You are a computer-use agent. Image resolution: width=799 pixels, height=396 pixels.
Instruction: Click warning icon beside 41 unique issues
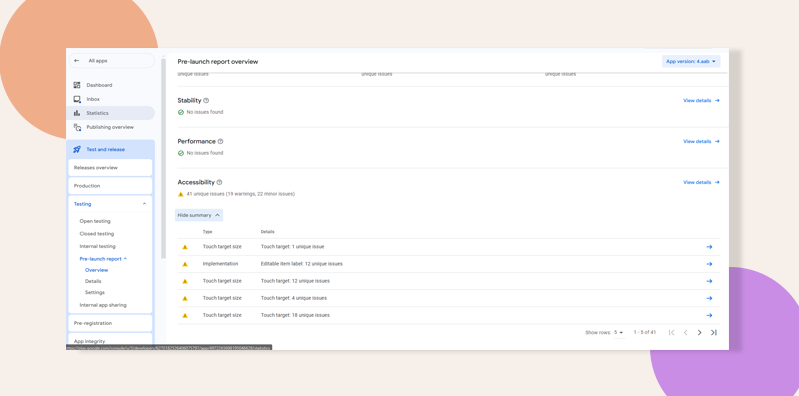[x=180, y=194]
